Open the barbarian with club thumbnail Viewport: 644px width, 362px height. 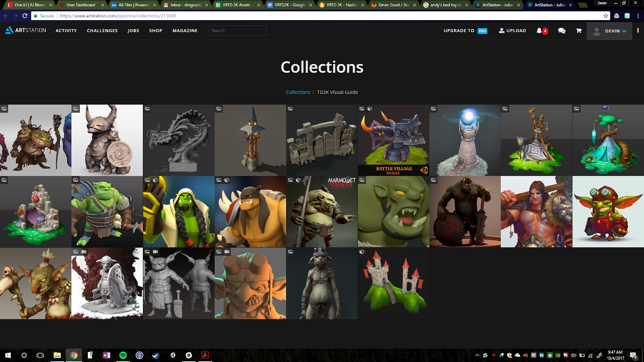[537, 212]
